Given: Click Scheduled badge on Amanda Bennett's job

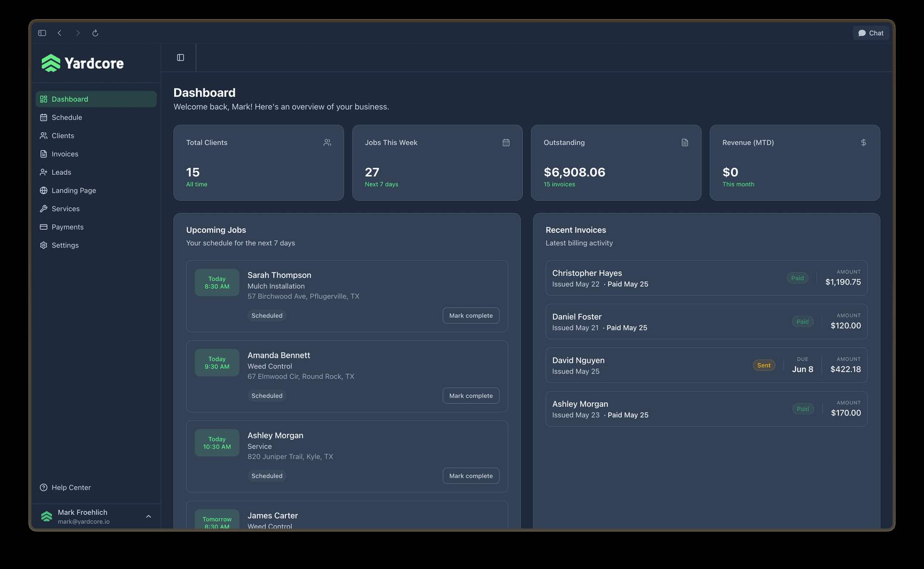Looking at the screenshot, I should click(267, 396).
